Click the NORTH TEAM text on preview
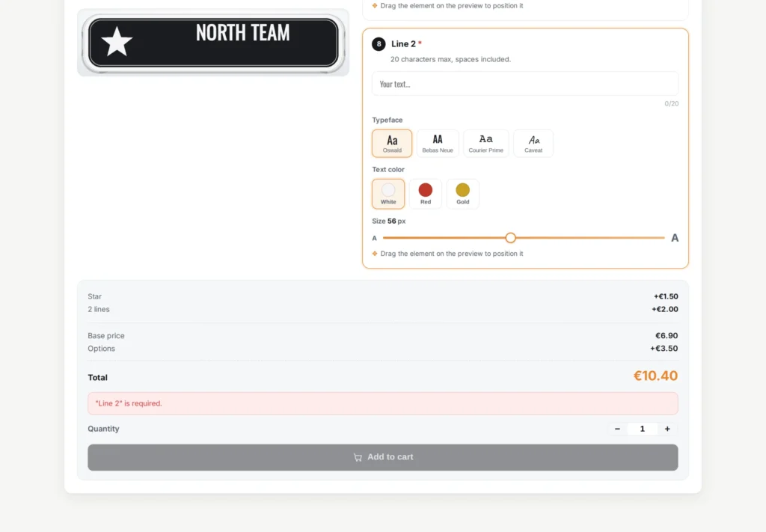The width and height of the screenshot is (766, 532). [x=243, y=33]
